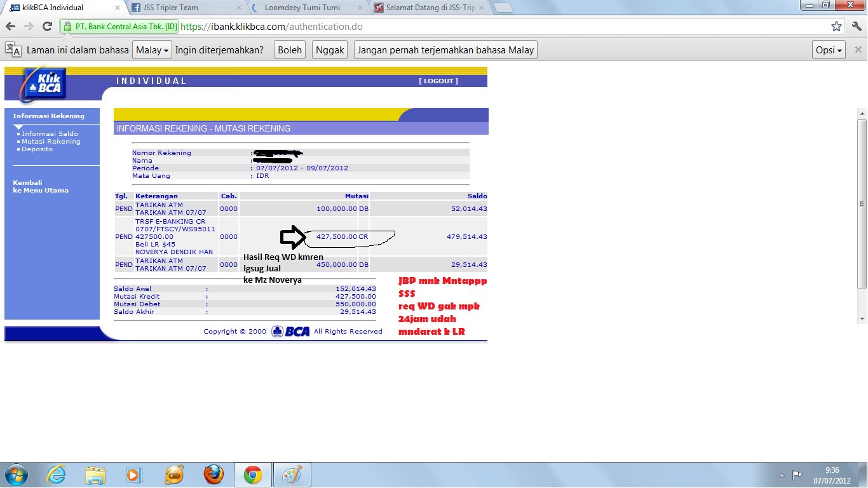Click the browser forward arrow

(x=29, y=27)
